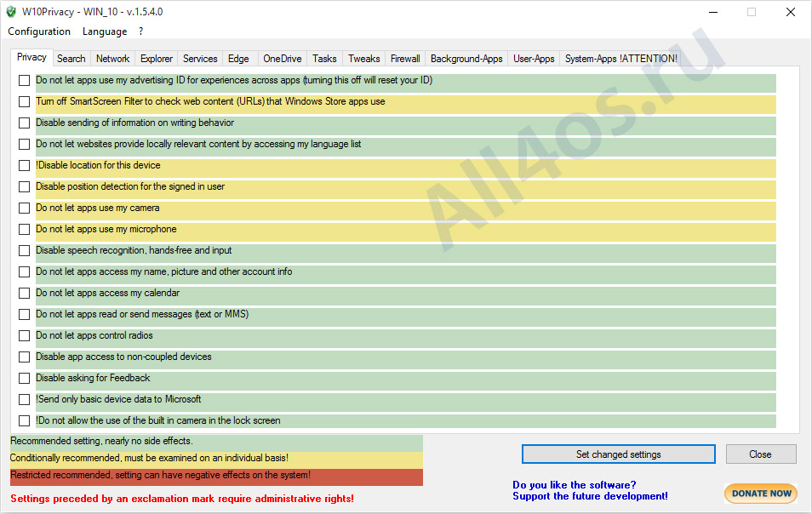Screen dimensions: 812x514
Task: Switch to the Services tab
Action: (x=200, y=59)
